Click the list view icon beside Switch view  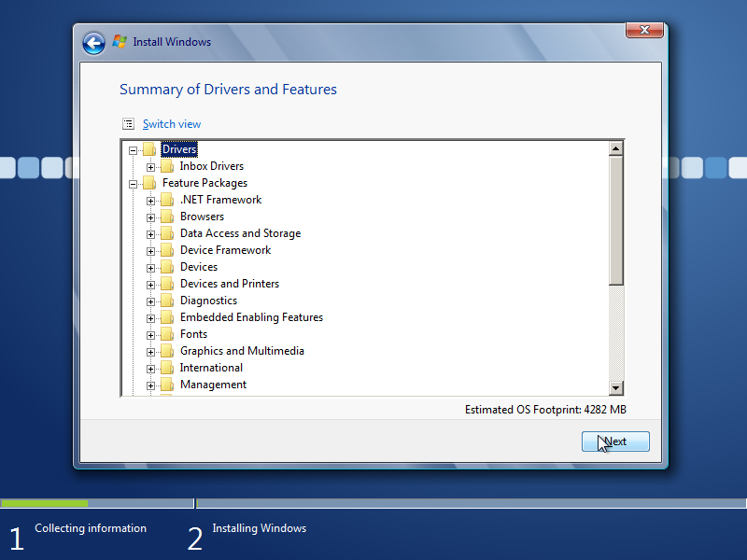point(128,123)
